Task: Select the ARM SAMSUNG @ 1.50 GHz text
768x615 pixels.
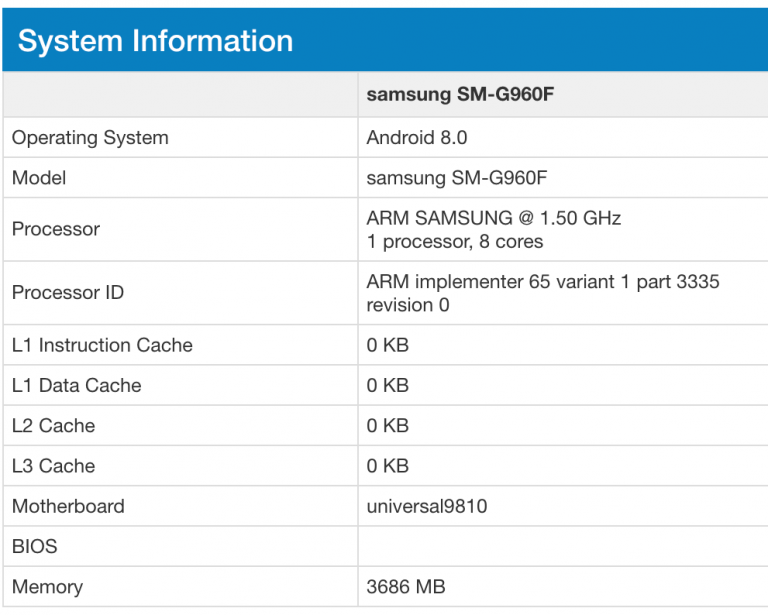Action: [x=494, y=218]
